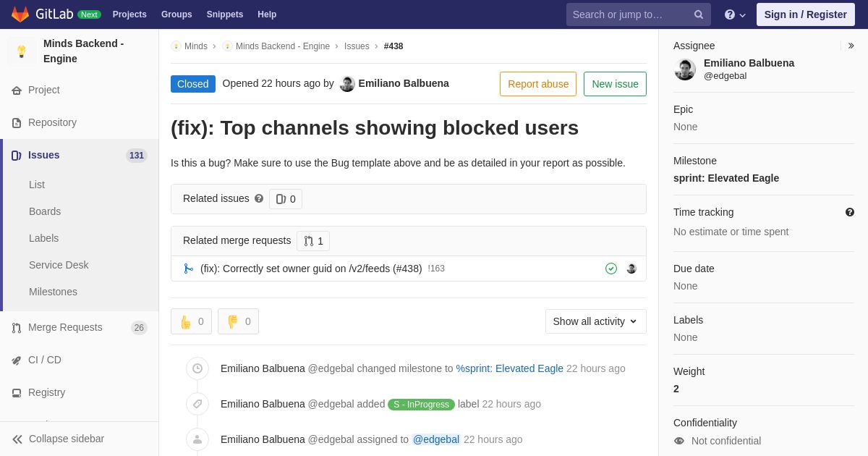Click merge request assignee avatar

631,269
